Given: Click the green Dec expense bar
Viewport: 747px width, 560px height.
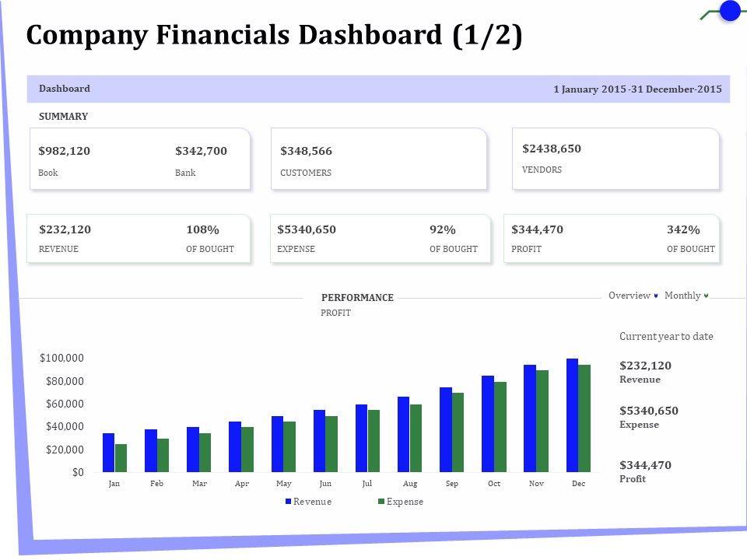Looking at the screenshot, I should 584,418.
